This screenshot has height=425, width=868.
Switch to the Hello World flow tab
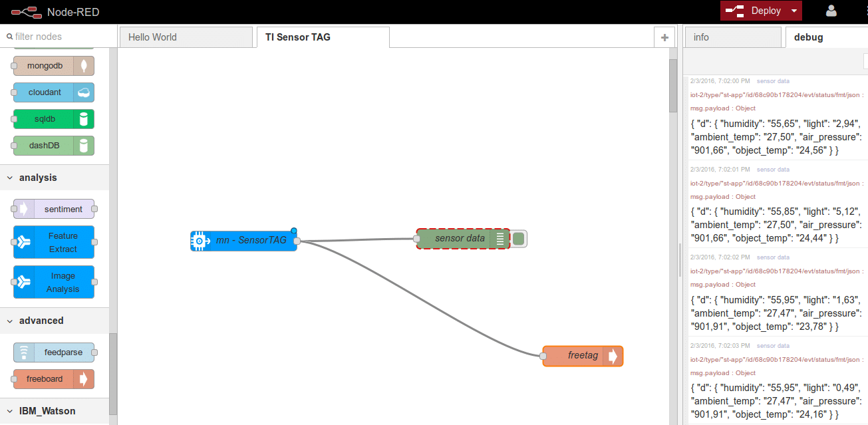(186, 37)
